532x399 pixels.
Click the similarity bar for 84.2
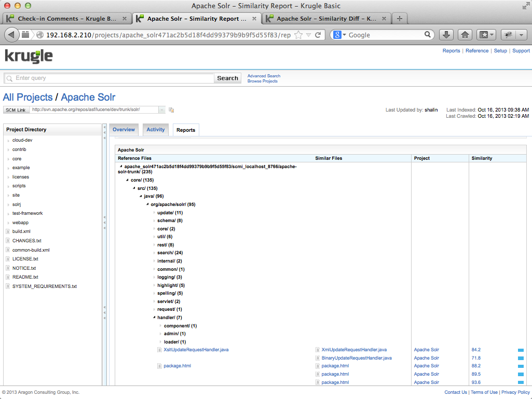tap(521, 350)
